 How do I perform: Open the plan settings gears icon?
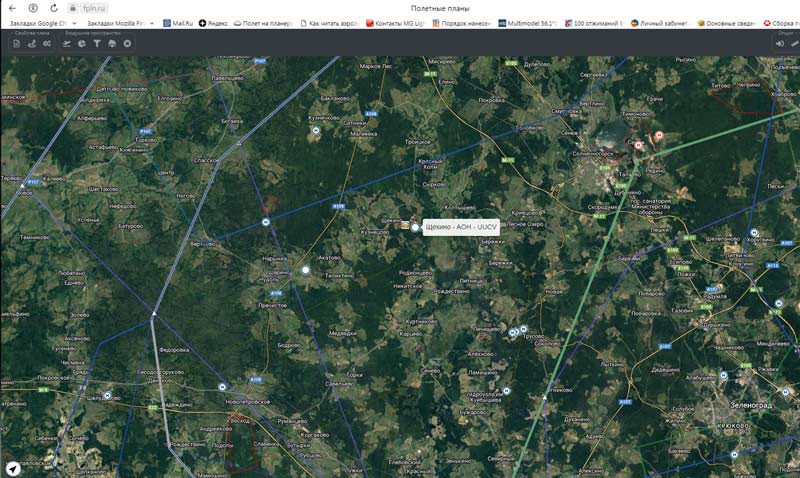[47, 44]
